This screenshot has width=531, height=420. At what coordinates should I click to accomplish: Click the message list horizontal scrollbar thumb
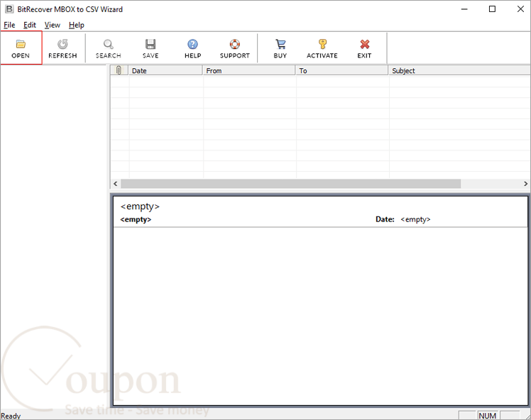pos(291,184)
